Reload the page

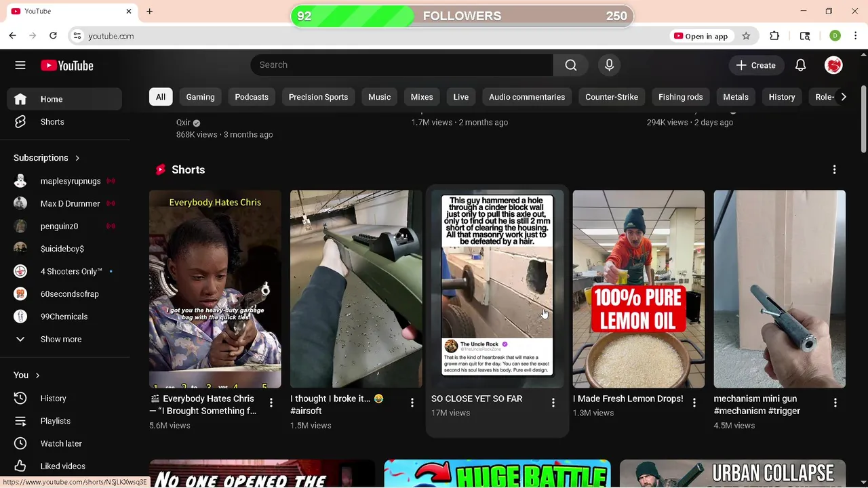[53, 36]
